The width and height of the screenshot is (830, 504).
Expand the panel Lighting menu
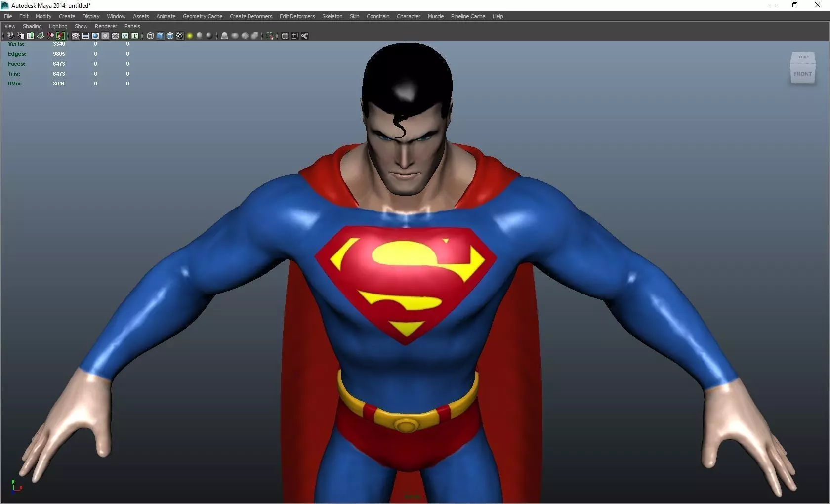pos(58,26)
